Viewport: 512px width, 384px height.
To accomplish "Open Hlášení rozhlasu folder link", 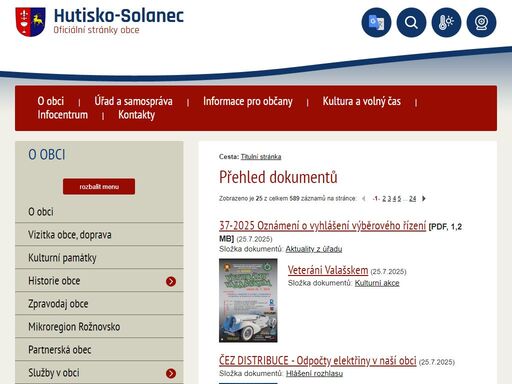I will tap(314, 374).
